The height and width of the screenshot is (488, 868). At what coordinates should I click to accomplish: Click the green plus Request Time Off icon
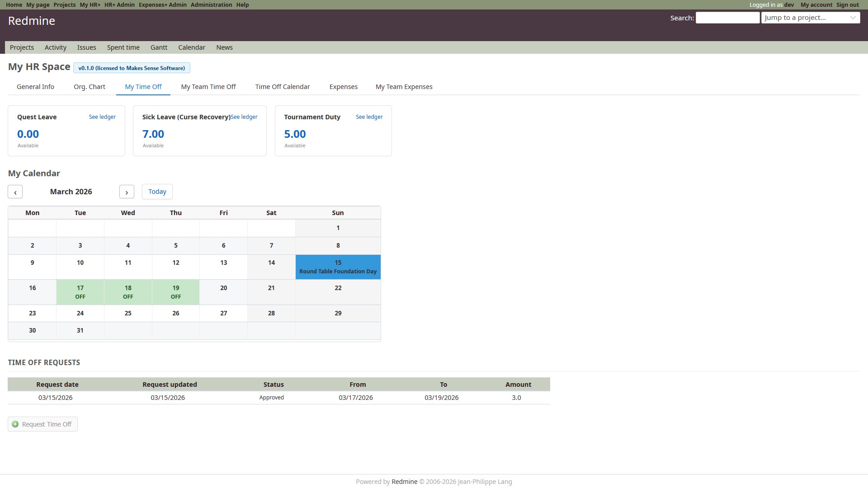point(15,424)
